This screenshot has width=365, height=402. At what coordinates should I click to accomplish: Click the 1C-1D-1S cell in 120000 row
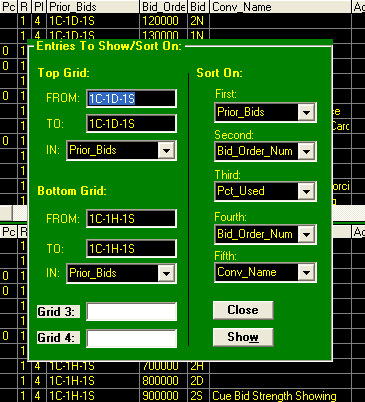pyautogui.click(x=93, y=21)
